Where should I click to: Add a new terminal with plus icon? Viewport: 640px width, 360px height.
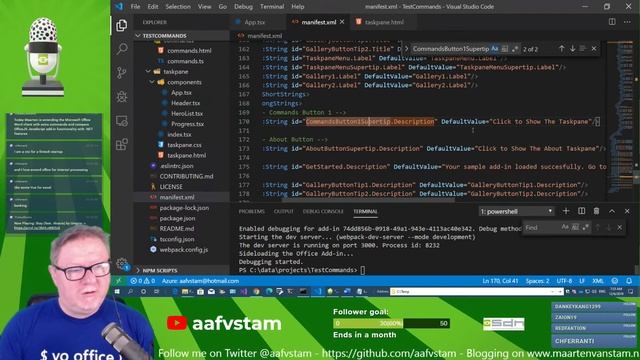click(566, 211)
